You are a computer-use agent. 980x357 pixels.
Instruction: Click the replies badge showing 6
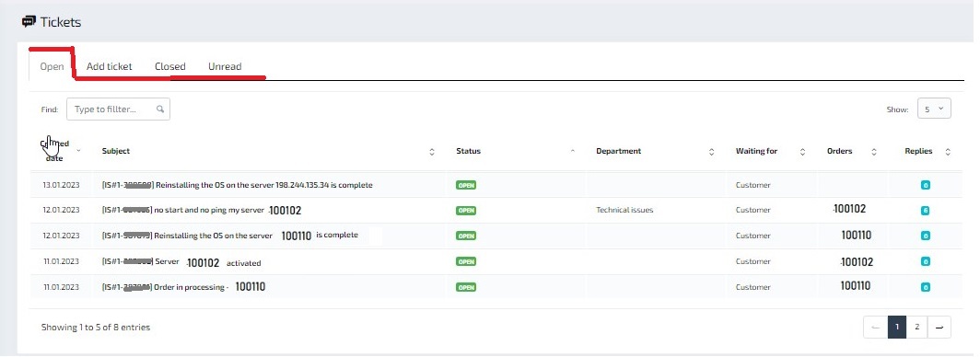925,211
